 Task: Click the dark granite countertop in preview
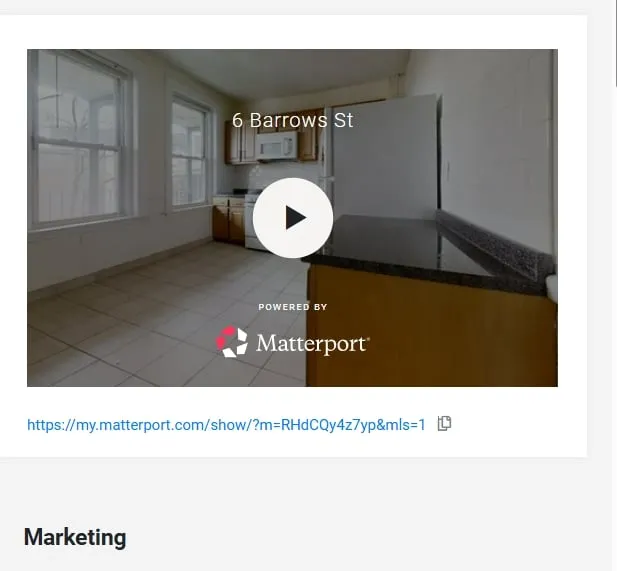420,245
